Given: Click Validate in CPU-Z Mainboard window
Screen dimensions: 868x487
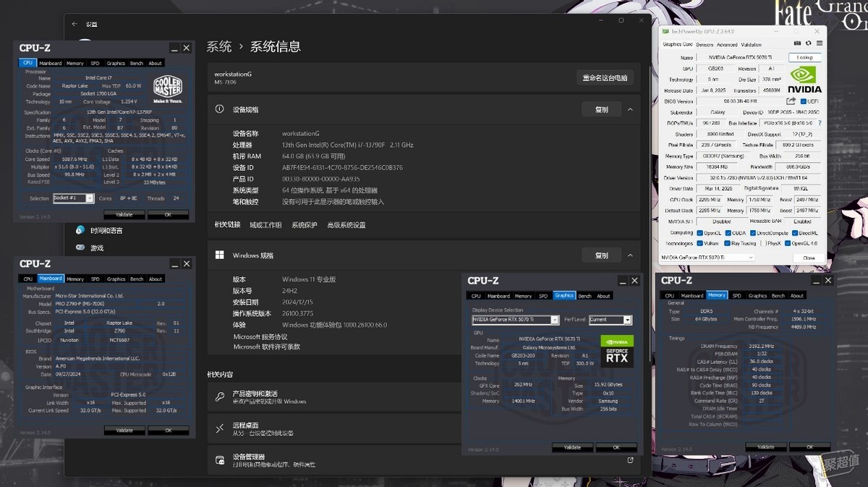Looking at the screenshot, I should [124, 431].
